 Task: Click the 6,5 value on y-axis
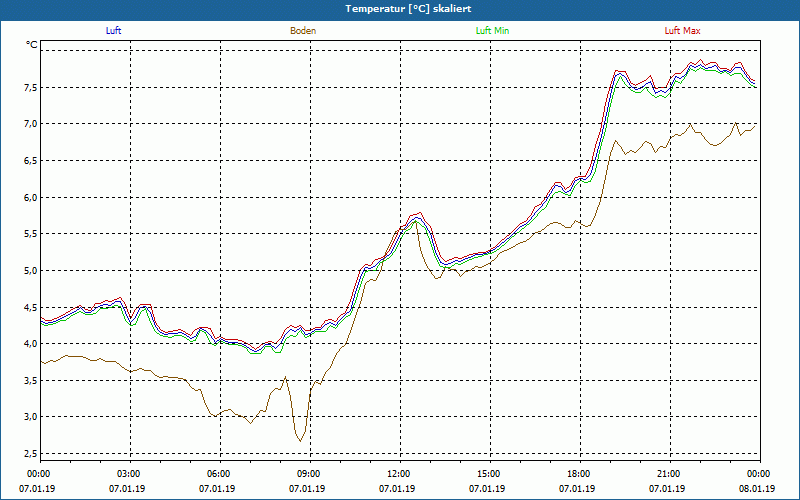pyautogui.click(x=31, y=161)
